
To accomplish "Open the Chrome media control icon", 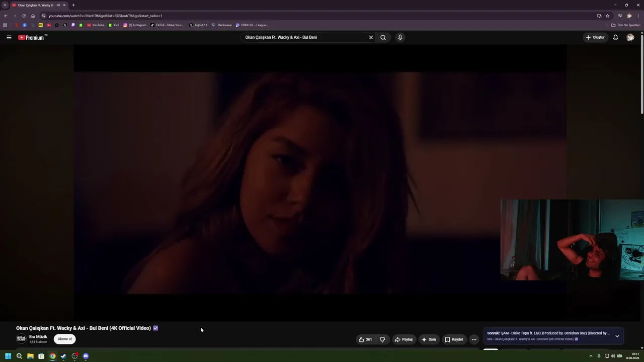I will tap(620, 16).
